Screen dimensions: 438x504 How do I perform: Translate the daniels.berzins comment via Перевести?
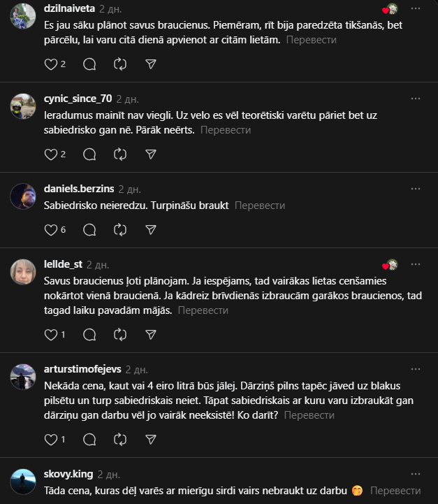tap(260, 206)
